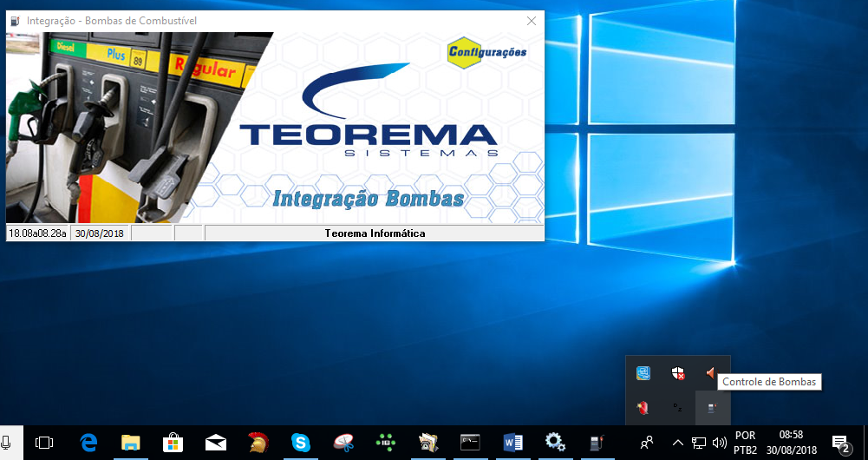Switch to the fuel pump app on the taskbar
Image resolution: width=868 pixels, height=460 pixels.
597,443
